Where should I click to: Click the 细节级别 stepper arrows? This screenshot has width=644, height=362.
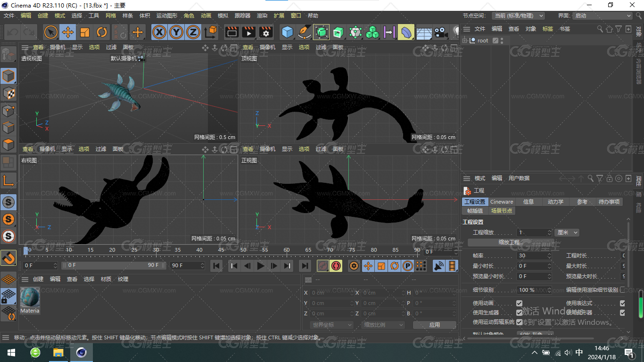point(549,290)
